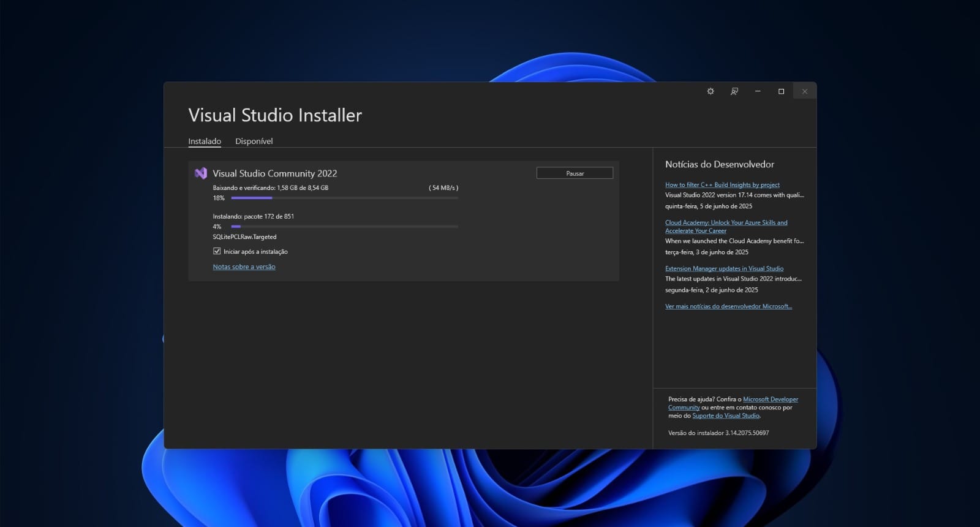Click Instalando: pacote 172 de 851 text
This screenshot has width=980, height=527.
coord(253,216)
